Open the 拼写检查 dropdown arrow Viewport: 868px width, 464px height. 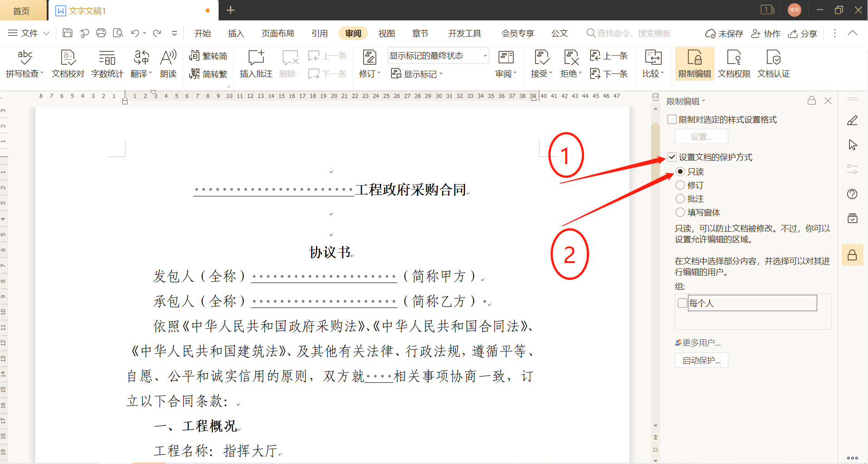point(42,73)
